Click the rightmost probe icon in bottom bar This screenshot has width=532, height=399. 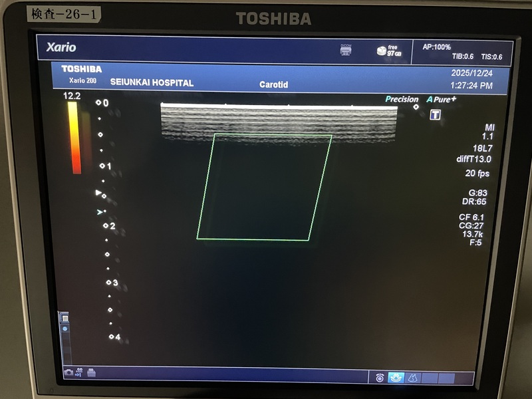pos(412,378)
